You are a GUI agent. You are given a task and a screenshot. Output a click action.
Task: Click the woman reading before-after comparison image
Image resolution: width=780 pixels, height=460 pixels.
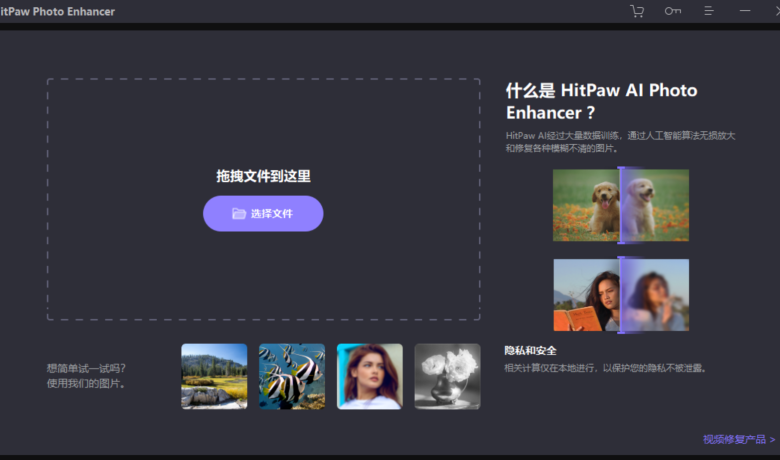pos(621,294)
